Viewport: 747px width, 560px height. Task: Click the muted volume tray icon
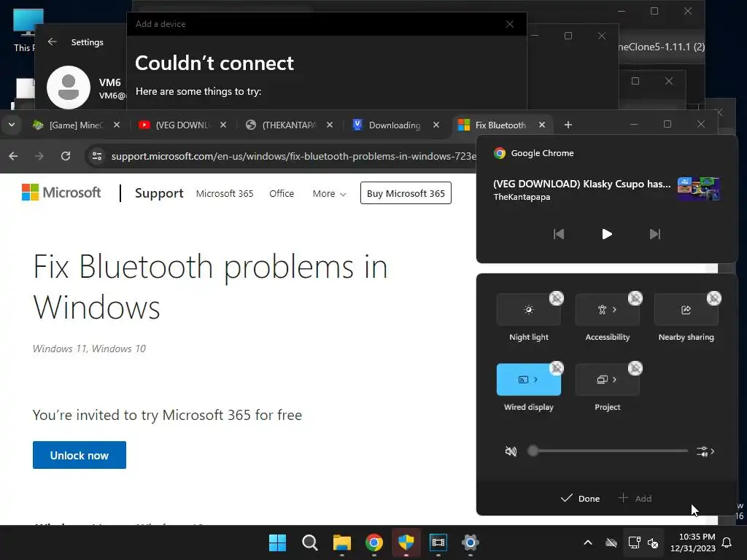pos(653,542)
